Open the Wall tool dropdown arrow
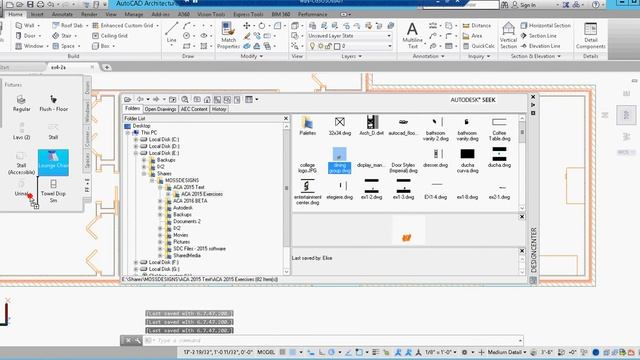 tap(39, 25)
